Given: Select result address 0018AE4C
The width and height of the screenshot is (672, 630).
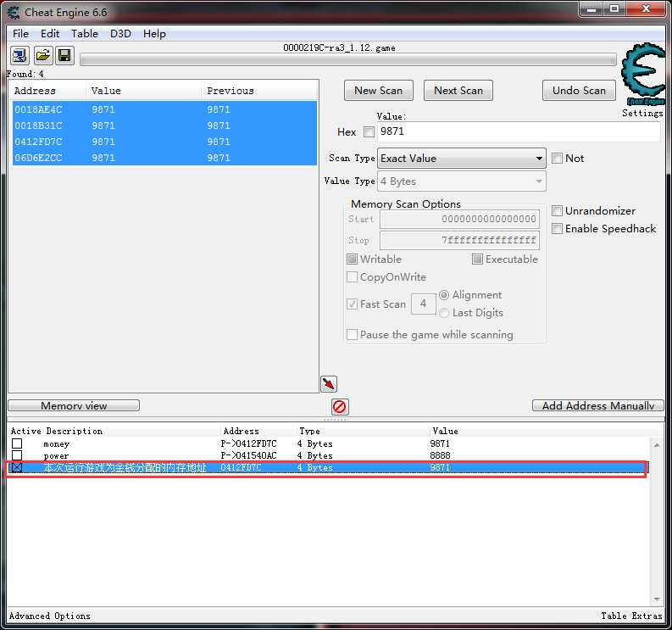Looking at the screenshot, I should (38, 109).
